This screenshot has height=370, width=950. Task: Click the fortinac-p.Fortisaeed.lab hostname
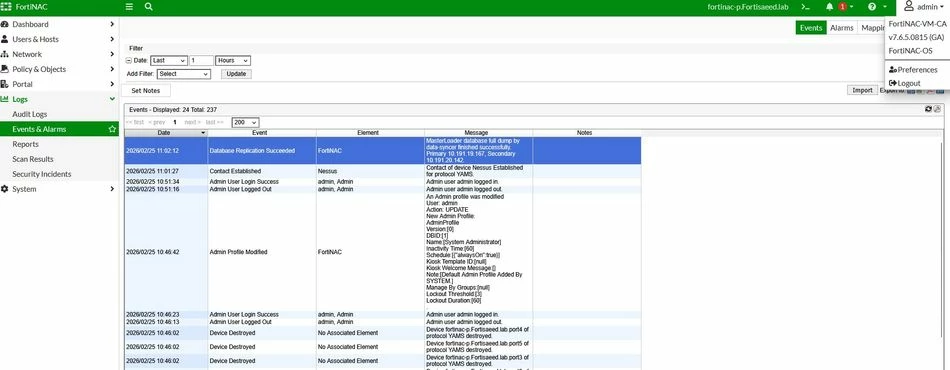tap(749, 7)
